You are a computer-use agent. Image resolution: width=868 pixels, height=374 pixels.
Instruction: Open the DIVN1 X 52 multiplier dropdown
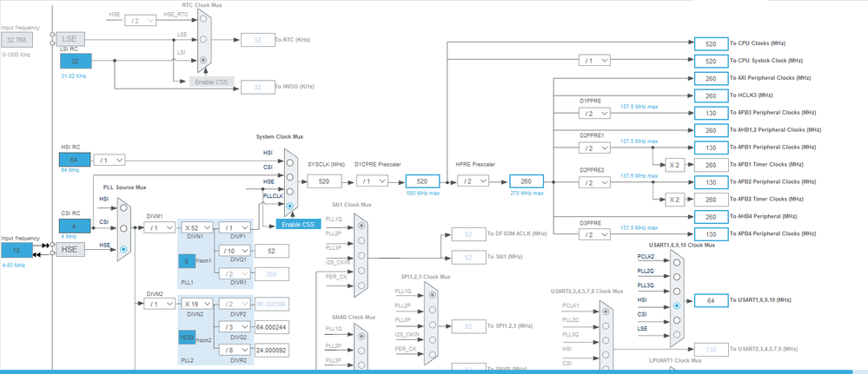point(197,227)
